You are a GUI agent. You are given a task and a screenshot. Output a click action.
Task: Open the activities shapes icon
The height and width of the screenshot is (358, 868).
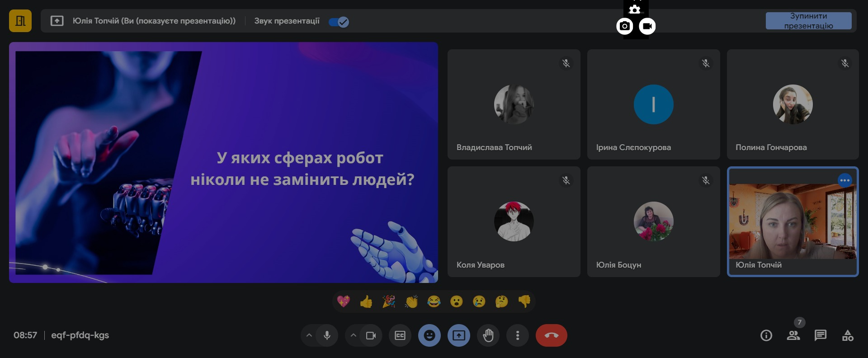[x=848, y=335]
